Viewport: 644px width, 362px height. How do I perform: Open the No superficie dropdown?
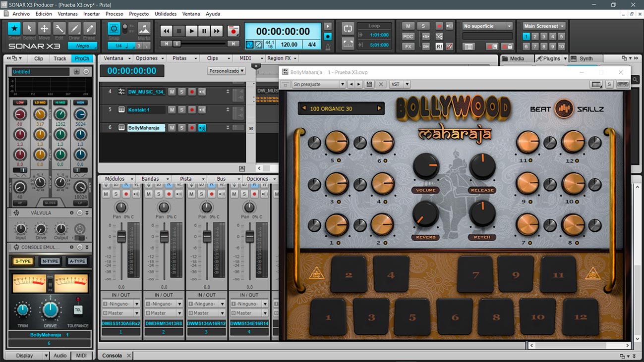487,26
